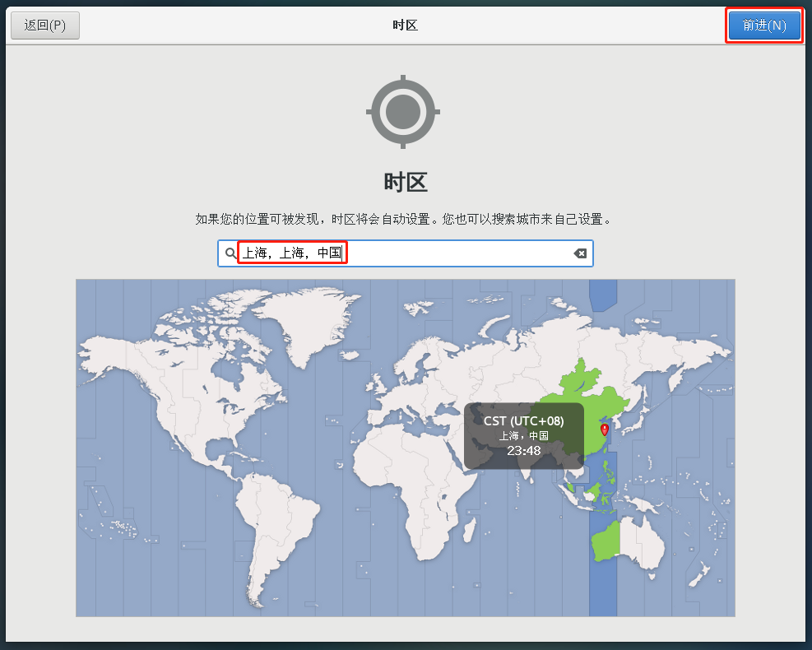Click the magnifier icon in search box
Image resolution: width=812 pixels, height=650 pixels.
coord(230,253)
